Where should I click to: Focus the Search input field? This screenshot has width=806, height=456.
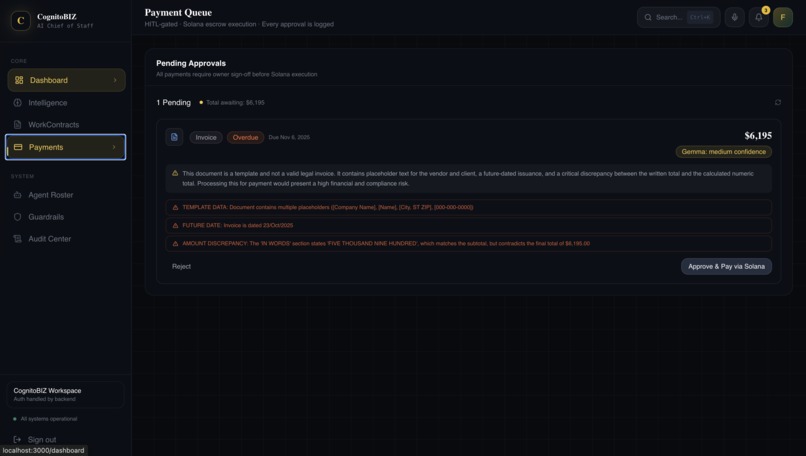[x=678, y=17]
